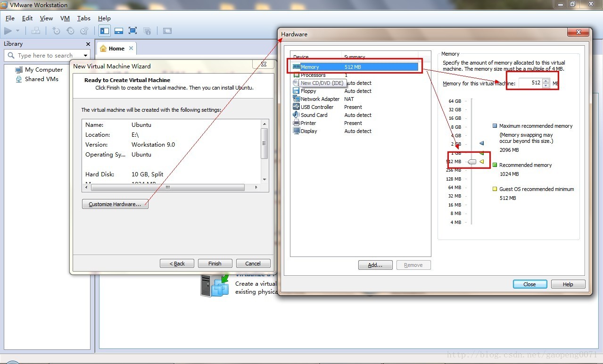Open the Tabs menu
Viewport: 603px width, 364px height.
coord(84,18)
